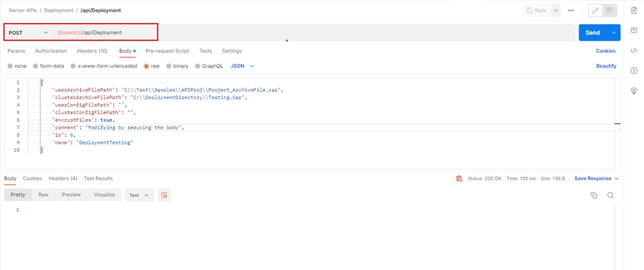Copy the response body with copy icon
This screenshot has width=644, height=270.
pyautogui.click(x=593, y=195)
